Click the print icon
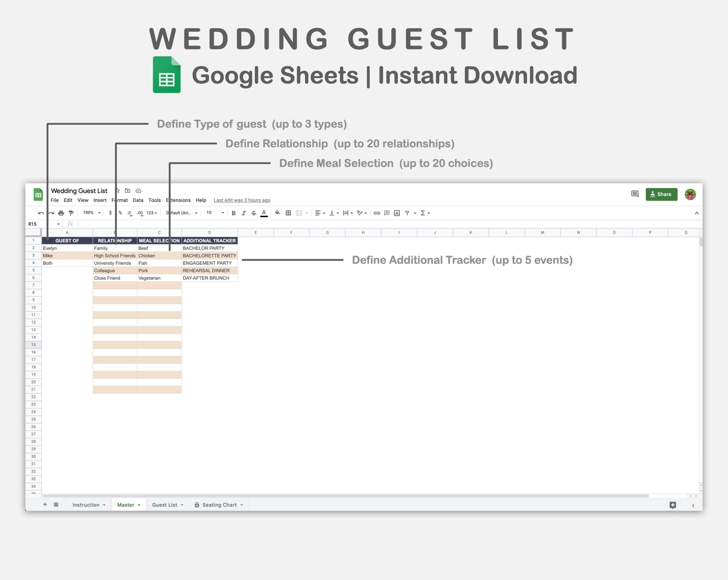 tap(61, 213)
